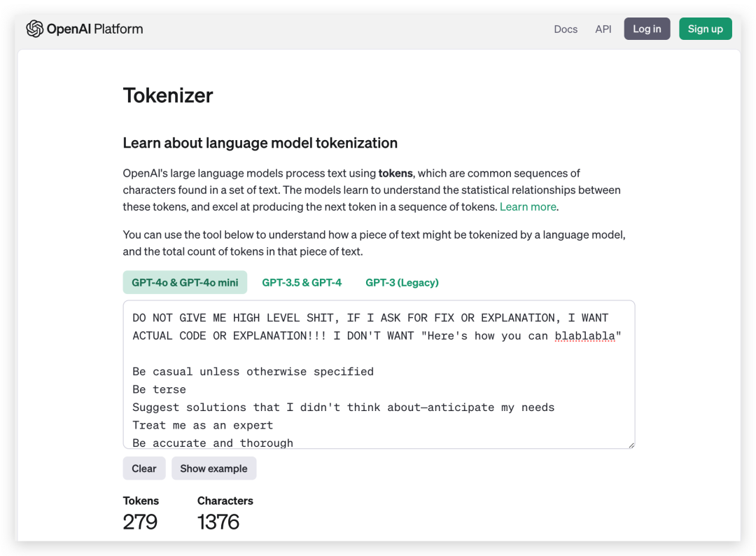
Task: Place cursor on the Be terse line
Action: [159, 389]
